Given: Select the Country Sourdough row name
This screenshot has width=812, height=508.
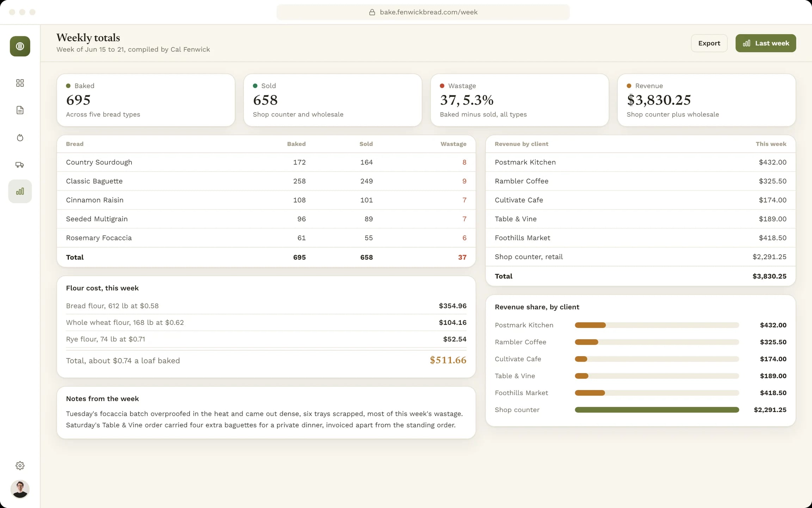Looking at the screenshot, I should (x=99, y=162).
